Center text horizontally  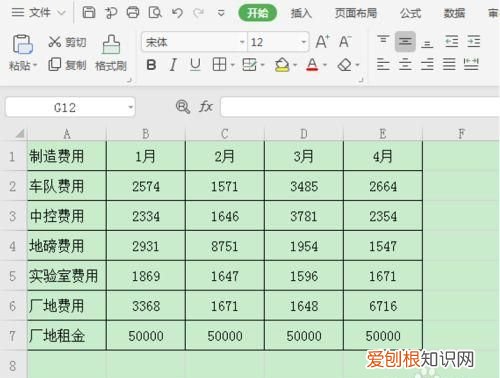[x=405, y=64]
